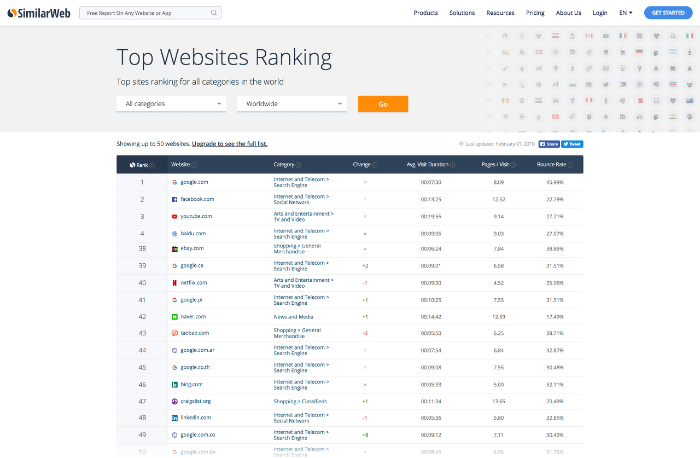The width and height of the screenshot is (700, 458).
Task: Click the naver.com favicon icon
Action: coord(175,317)
